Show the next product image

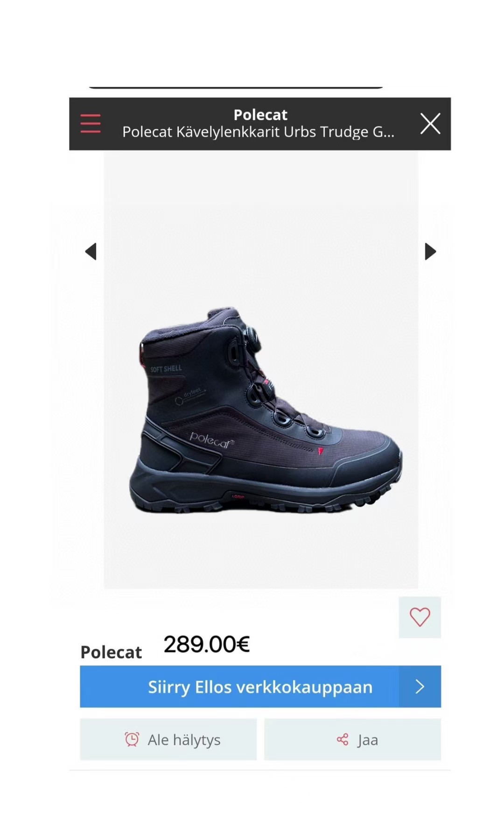point(430,251)
